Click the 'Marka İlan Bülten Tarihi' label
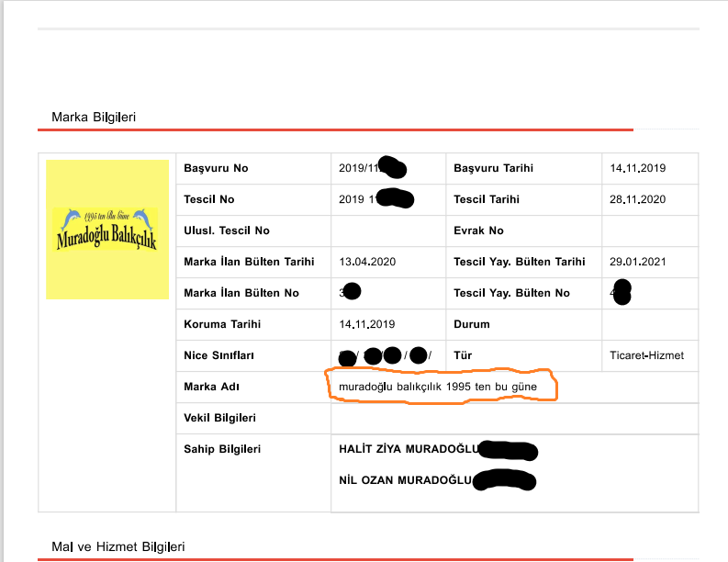Screen dimensions: 728x562 [x=249, y=262]
